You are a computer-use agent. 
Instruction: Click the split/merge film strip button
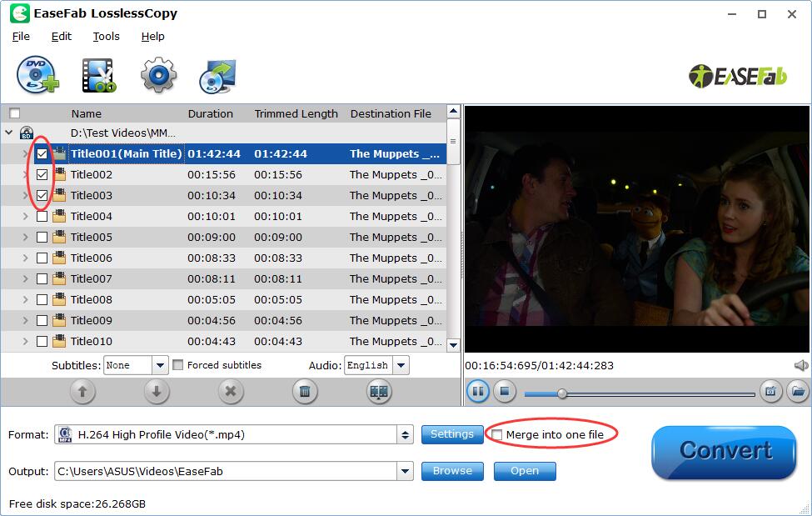click(379, 391)
